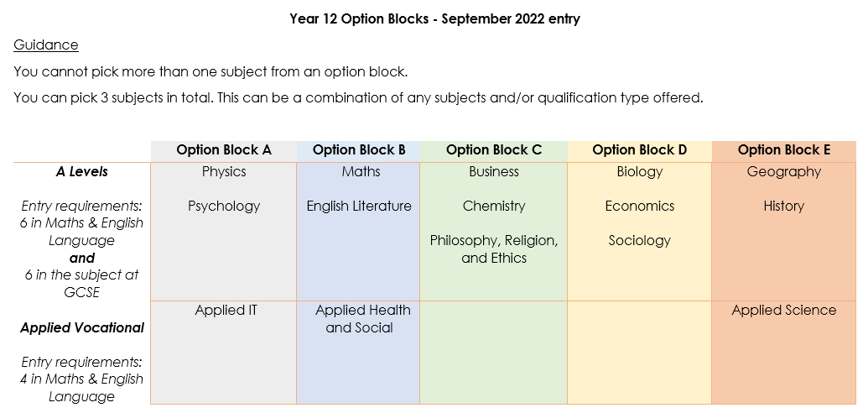Select History subject text
The height and width of the screenshot is (413, 868).
click(783, 206)
